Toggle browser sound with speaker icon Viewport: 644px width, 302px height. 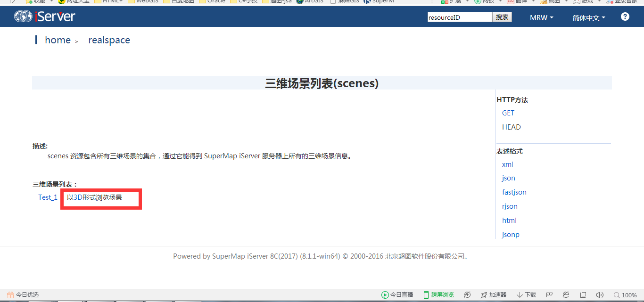click(600, 295)
